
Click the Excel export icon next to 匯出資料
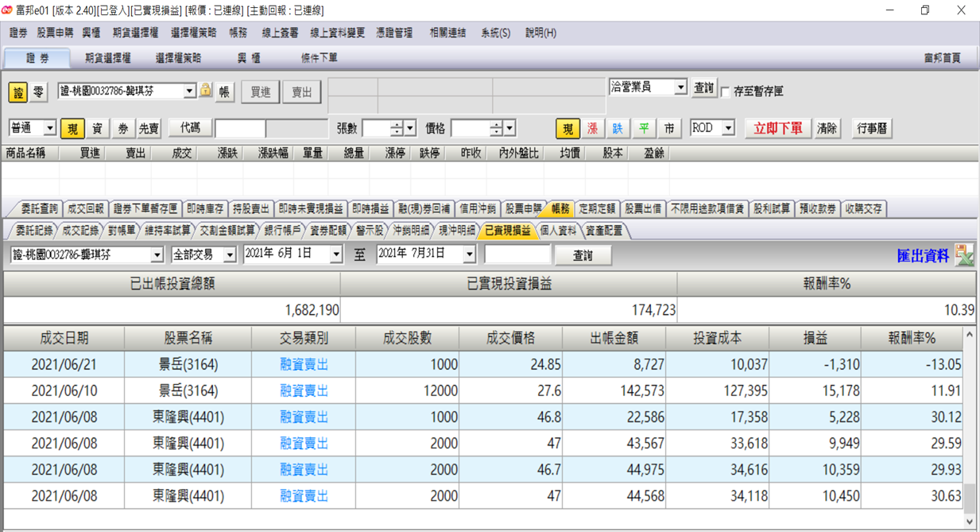coord(964,255)
